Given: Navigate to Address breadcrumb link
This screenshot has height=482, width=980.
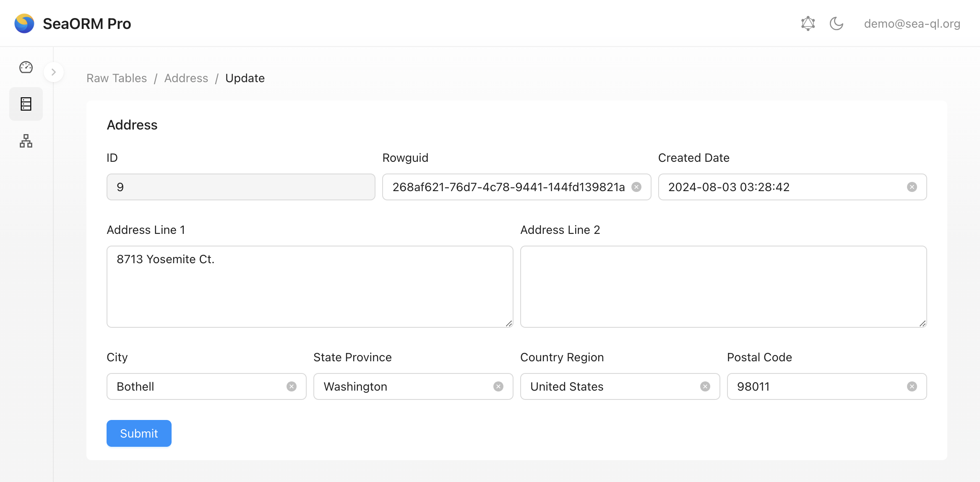Looking at the screenshot, I should pos(186,78).
